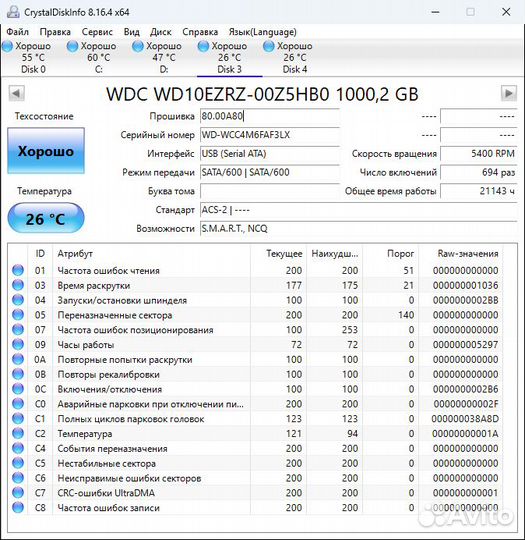Click status icon of row C0 Аварийные парковки
The width and height of the screenshot is (525, 540).
pos(18,404)
